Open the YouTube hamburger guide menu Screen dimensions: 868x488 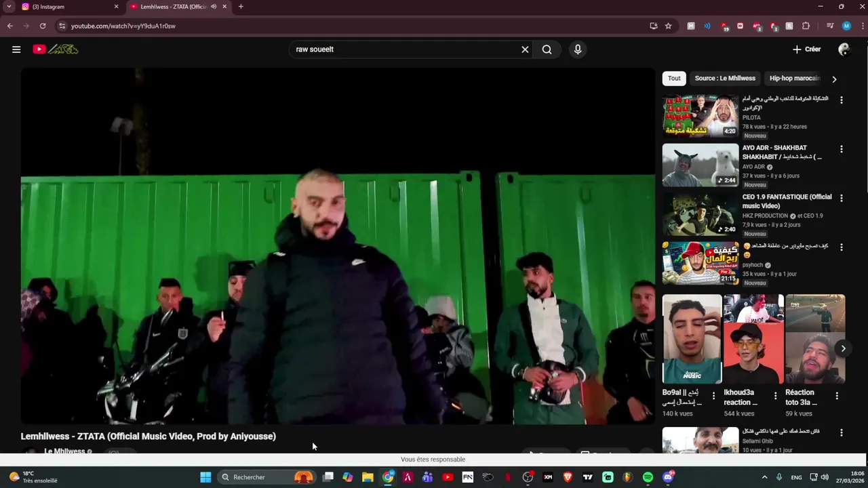pos(16,49)
